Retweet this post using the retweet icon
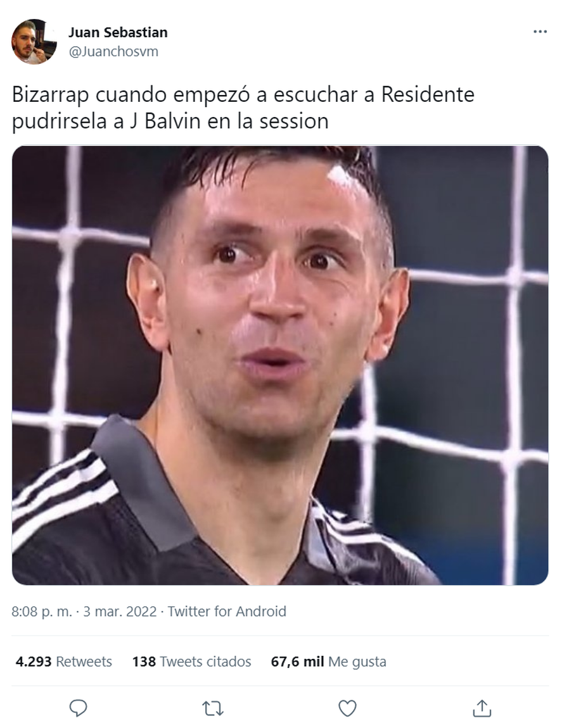 coord(213,708)
